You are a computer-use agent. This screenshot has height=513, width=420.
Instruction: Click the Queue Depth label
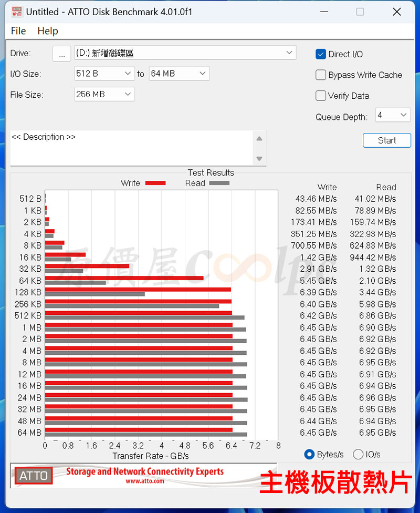[x=342, y=117]
